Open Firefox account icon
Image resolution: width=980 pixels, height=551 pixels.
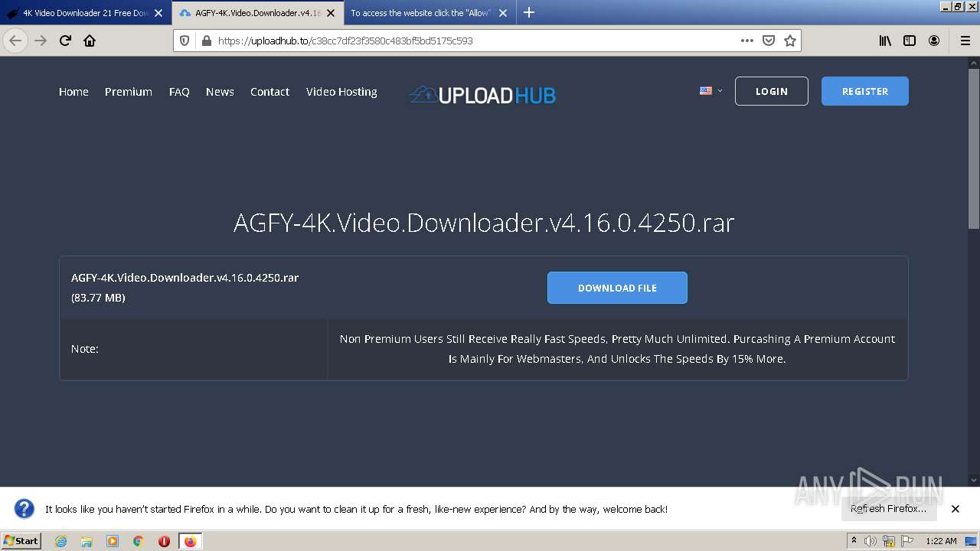[934, 41]
